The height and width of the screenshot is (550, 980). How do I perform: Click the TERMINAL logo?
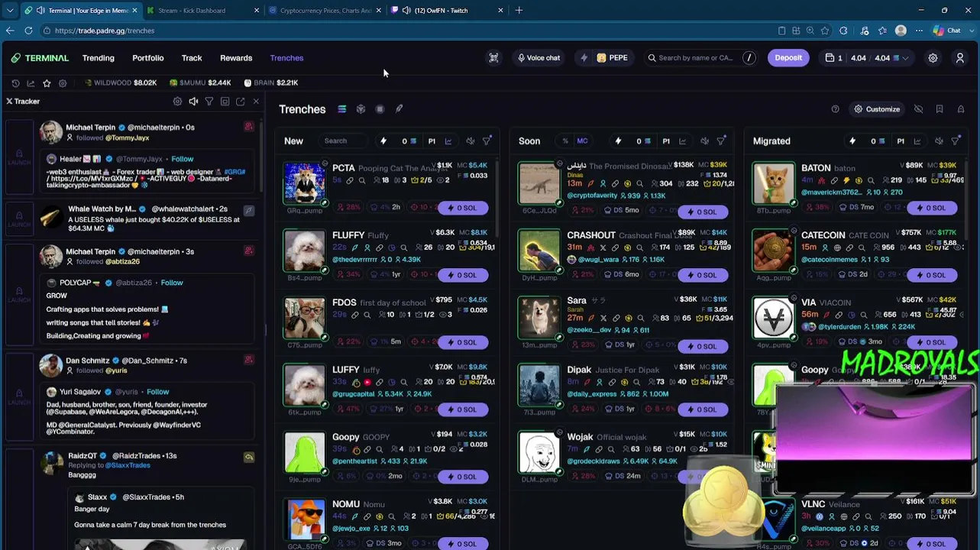(x=40, y=58)
